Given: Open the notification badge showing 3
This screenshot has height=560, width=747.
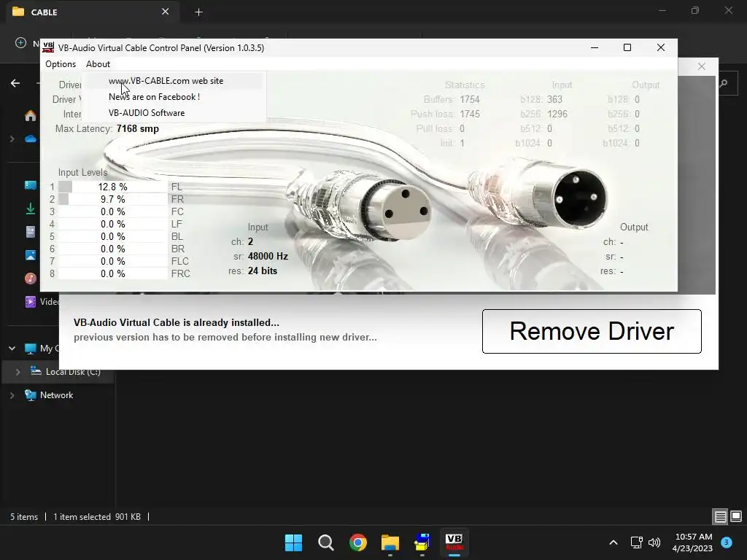Looking at the screenshot, I should point(727,542).
